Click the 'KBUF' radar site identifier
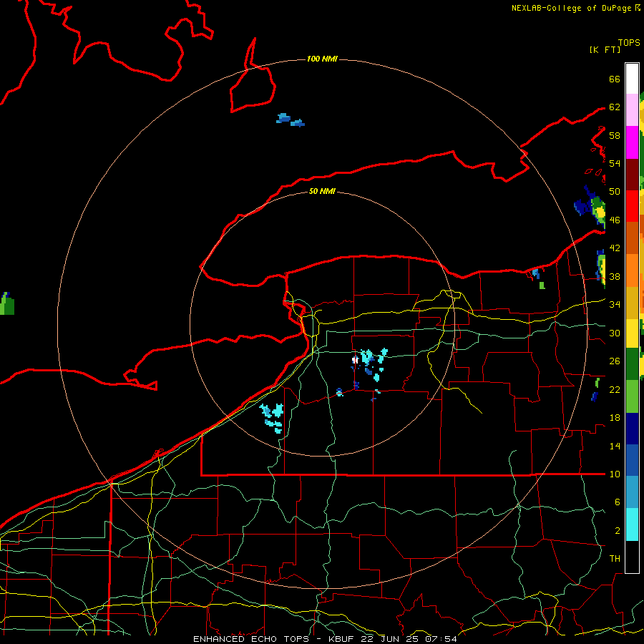The width and height of the screenshot is (644, 644). tap(343, 639)
